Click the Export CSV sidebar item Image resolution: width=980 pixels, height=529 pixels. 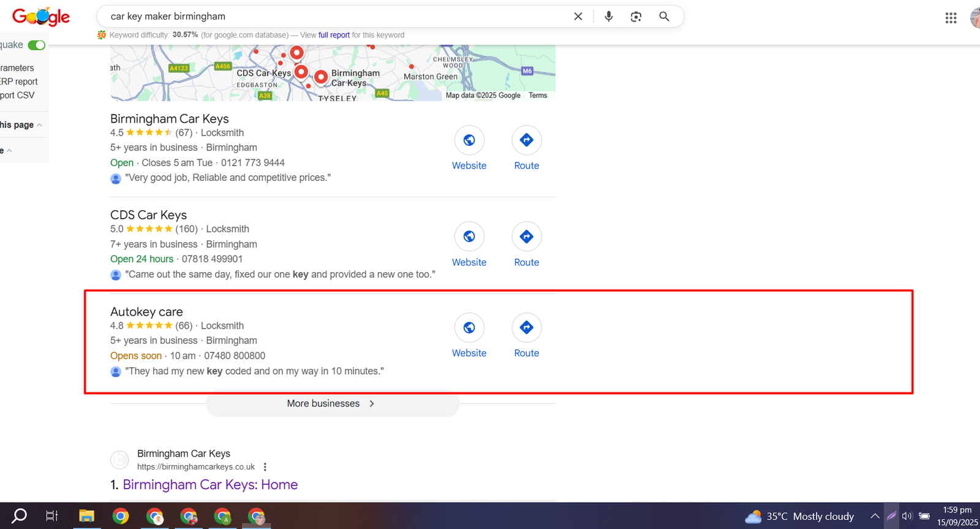click(17, 95)
